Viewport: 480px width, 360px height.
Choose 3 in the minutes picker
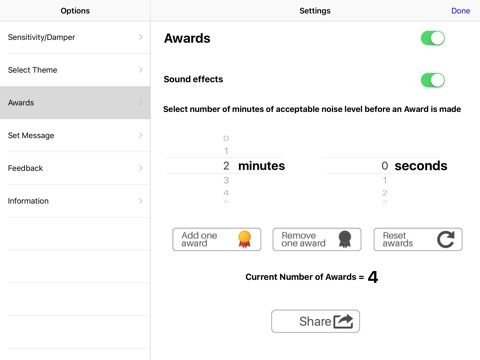(226, 180)
